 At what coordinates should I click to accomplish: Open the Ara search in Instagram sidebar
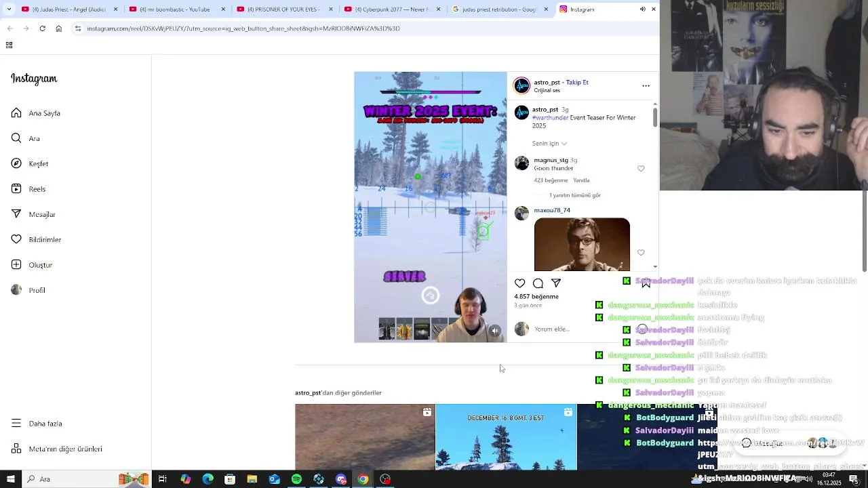(x=26, y=138)
